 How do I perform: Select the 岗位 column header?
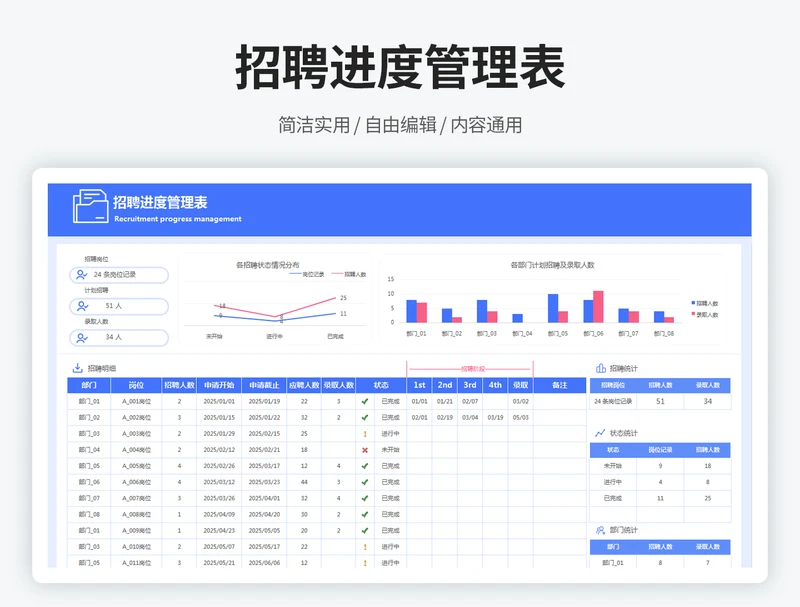click(136, 385)
